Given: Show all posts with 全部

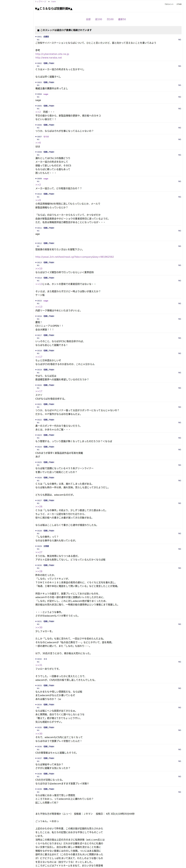Looking at the screenshot, I should [88, 20].
